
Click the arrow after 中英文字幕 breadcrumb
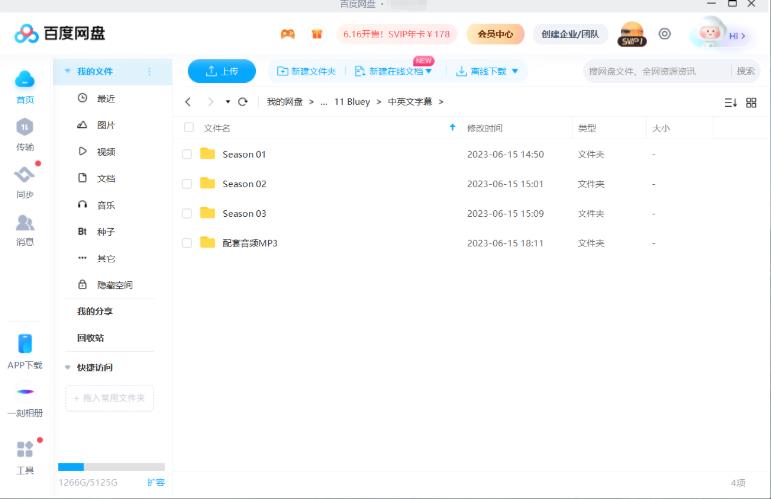point(441,102)
